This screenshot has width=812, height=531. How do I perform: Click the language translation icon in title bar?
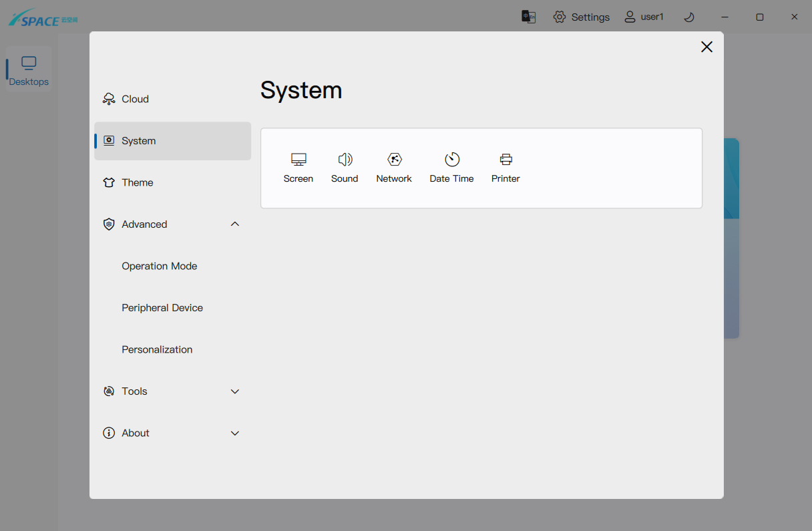tap(528, 17)
